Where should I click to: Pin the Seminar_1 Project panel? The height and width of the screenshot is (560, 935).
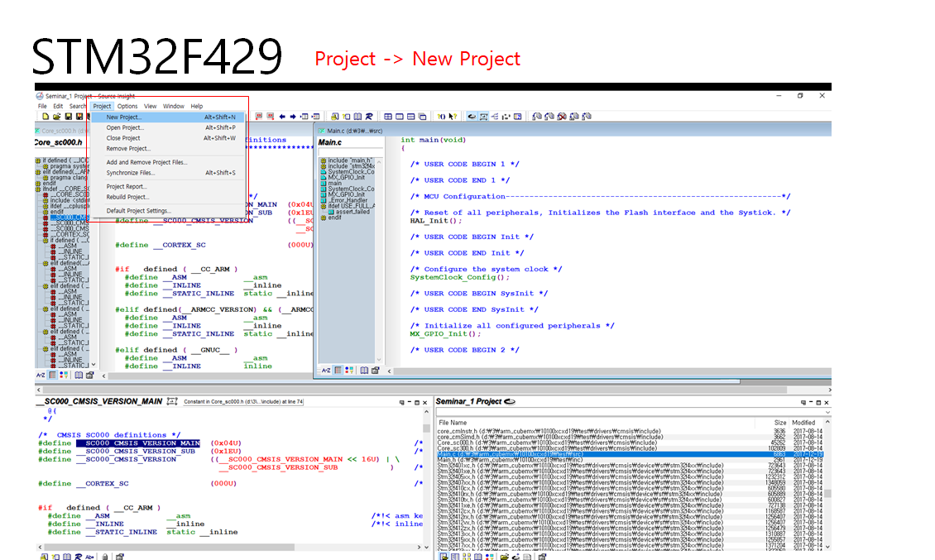(x=803, y=403)
